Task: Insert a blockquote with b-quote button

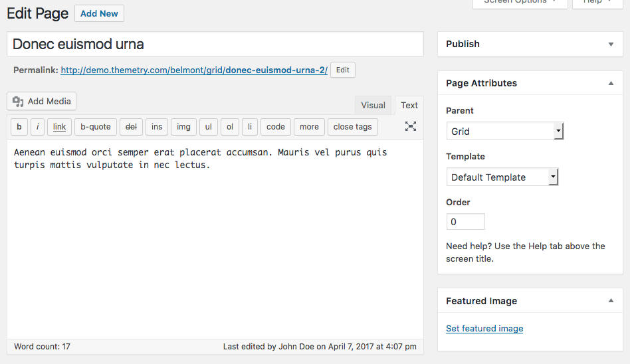Action: (96, 127)
